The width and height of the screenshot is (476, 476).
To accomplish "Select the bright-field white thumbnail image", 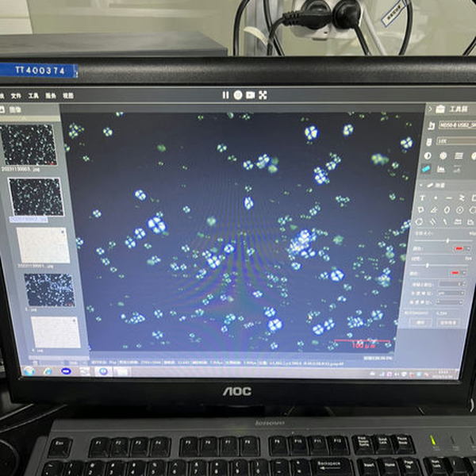I will click(x=43, y=245).
